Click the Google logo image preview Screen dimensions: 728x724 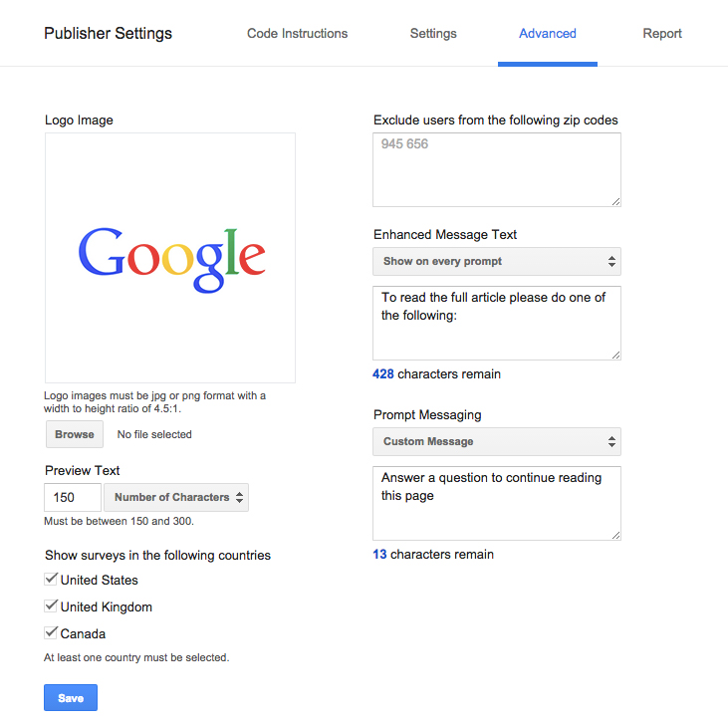coord(170,258)
